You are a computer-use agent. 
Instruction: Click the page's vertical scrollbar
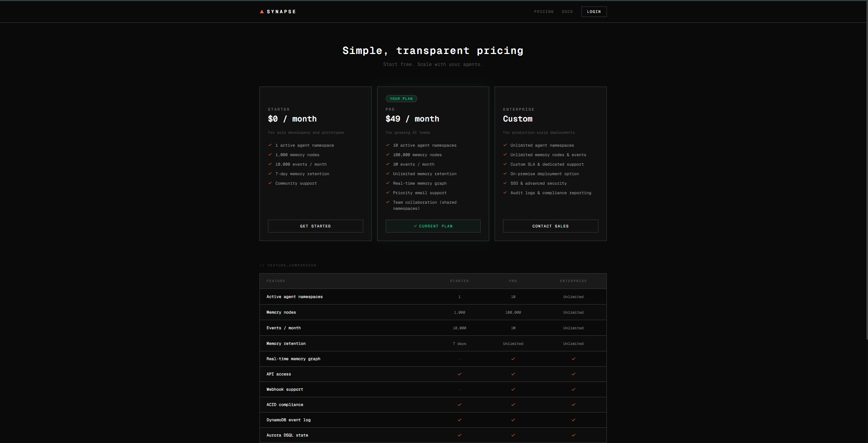pos(867,170)
